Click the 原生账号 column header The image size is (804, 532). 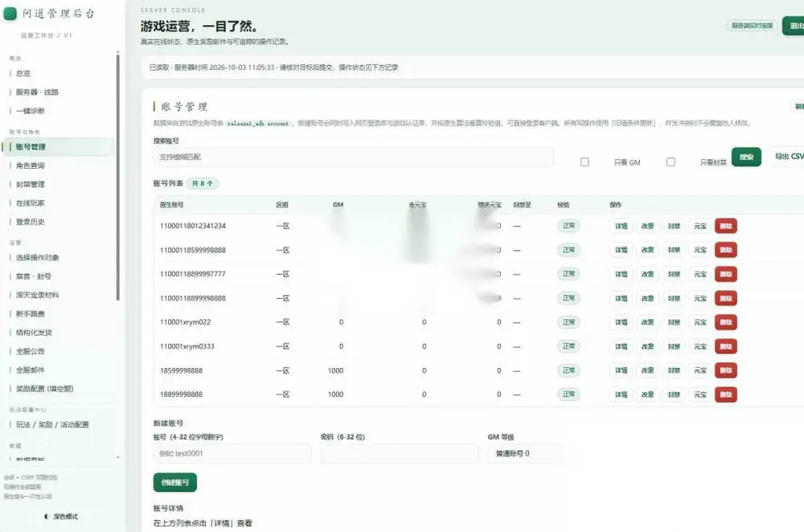(x=172, y=204)
